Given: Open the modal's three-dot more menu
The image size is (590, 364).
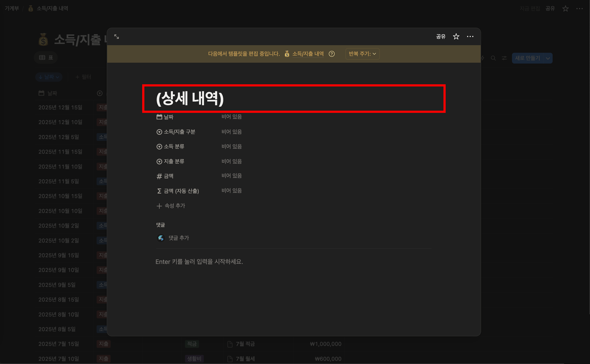Looking at the screenshot, I should coord(470,37).
